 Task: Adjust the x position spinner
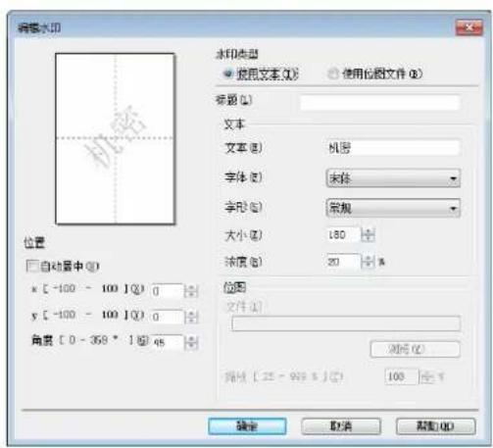click(x=191, y=290)
